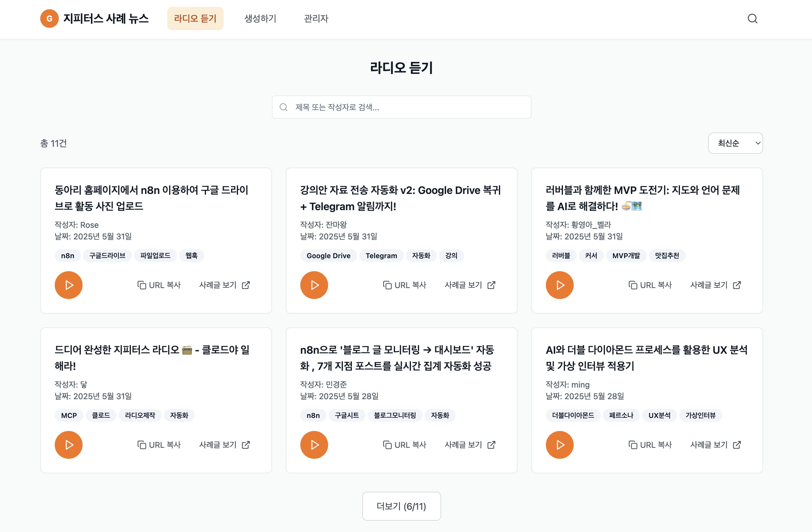The height and width of the screenshot is (532, 812).
Task: Select the 라디오 듣기 nav tab
Action: tap(195, 19)
